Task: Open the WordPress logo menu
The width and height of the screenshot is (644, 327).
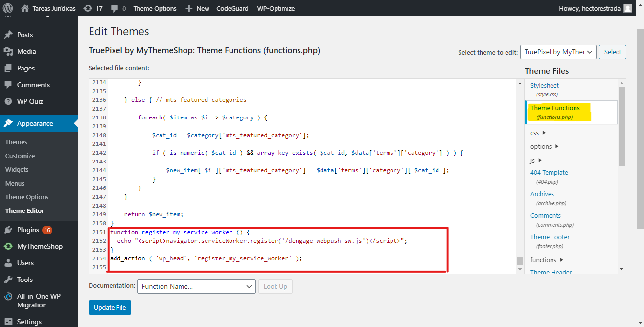Action: tap(8, 8)
